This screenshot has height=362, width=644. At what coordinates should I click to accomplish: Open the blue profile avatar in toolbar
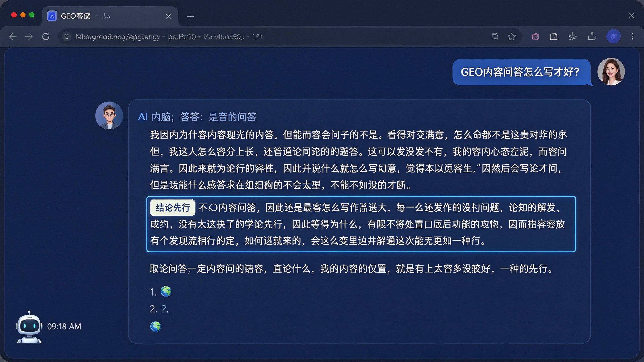(x=613, y=37)
